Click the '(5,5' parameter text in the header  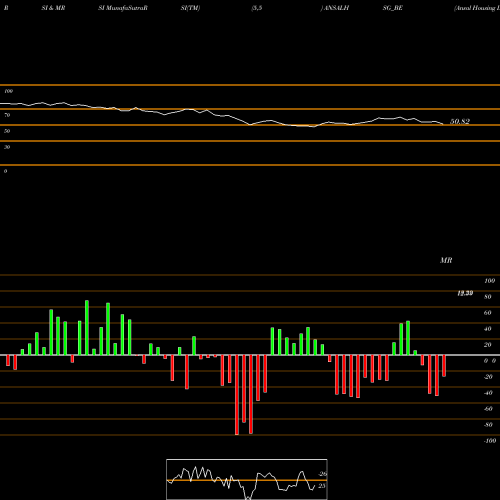pos(257,8)
